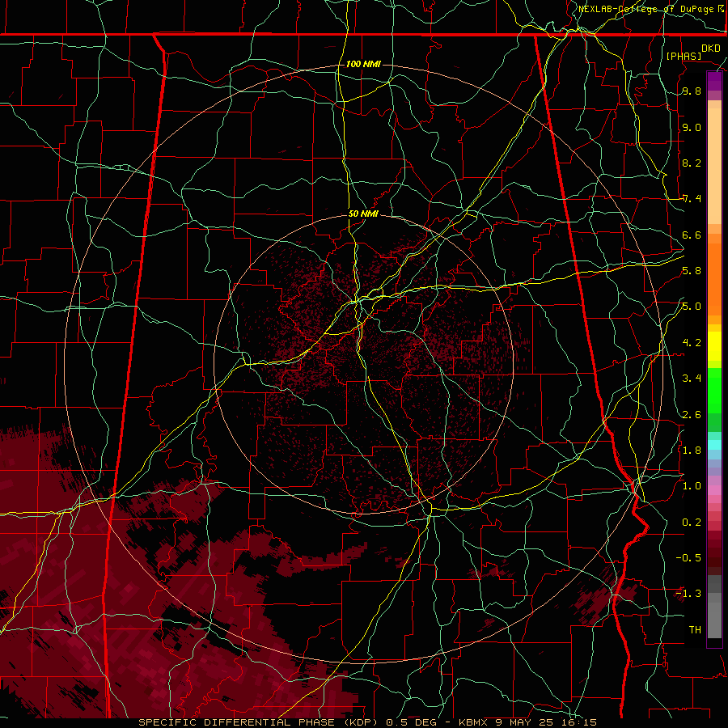The height and width of the screenshot is (728, 728).
Task: Click the 7.4 scale value
Action: (x=692, y=199)
